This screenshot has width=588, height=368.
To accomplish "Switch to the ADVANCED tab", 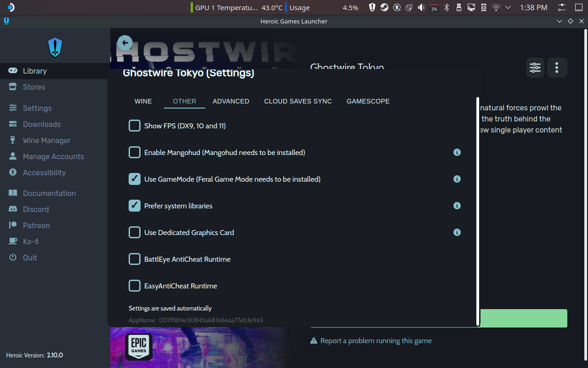I will pyautogui.click(x=231, y=101).
